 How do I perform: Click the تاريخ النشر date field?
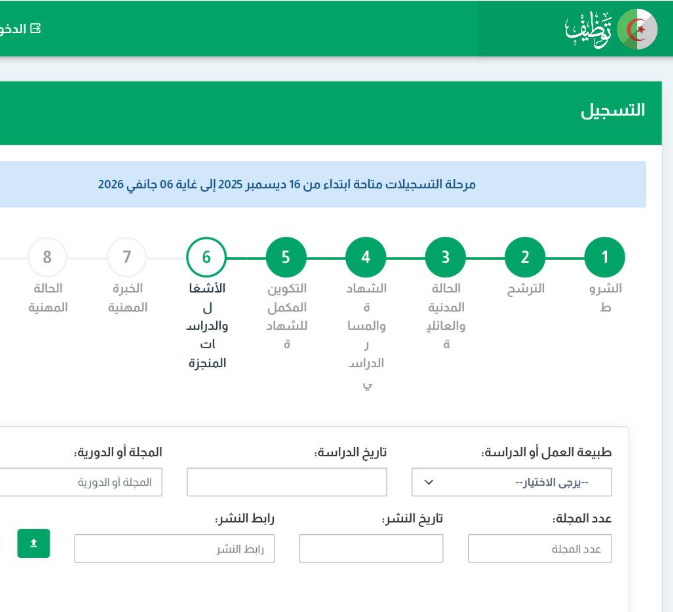tap(371, 548)
